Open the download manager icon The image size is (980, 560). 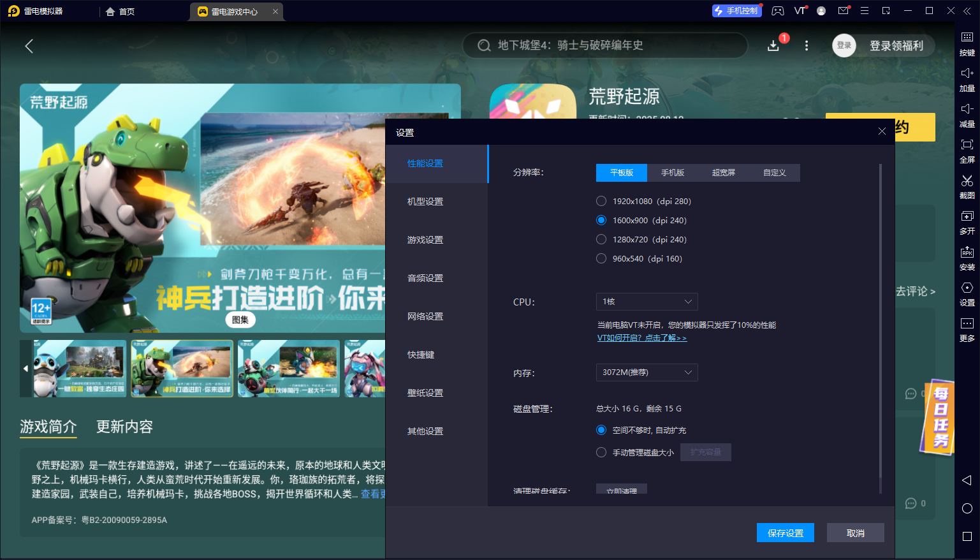(x=773, y=46)
